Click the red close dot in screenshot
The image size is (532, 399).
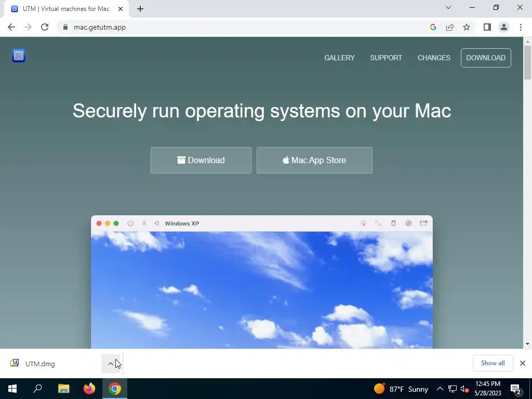(x=99, y=223)
